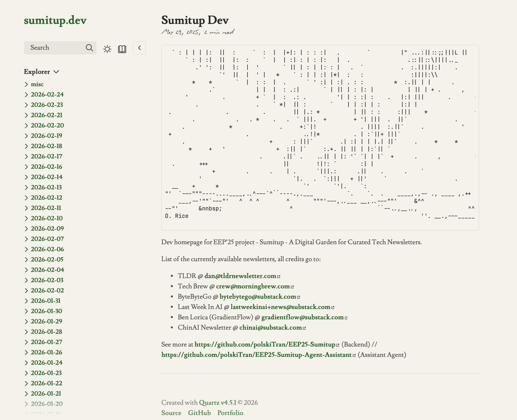Collapse the sidebar using the chevron button

tap(139, 48)
